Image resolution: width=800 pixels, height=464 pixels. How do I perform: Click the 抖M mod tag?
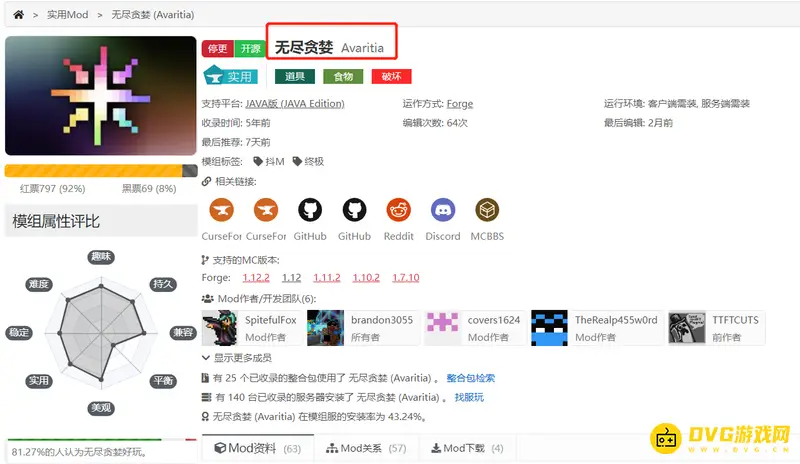pos(269,161)
